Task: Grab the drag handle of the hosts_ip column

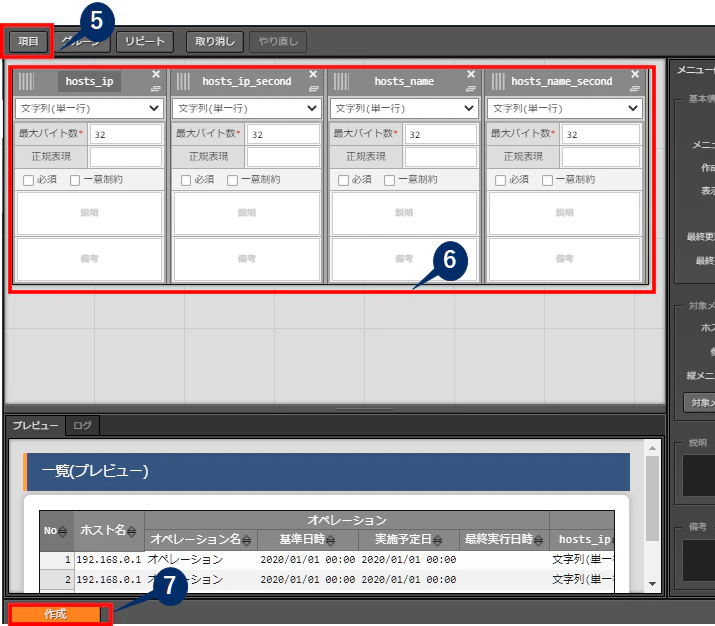Action: [x=26, y=82]
